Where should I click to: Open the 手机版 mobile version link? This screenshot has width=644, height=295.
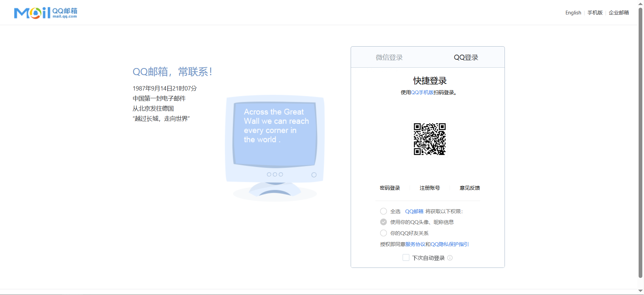[x=595, y=13]
